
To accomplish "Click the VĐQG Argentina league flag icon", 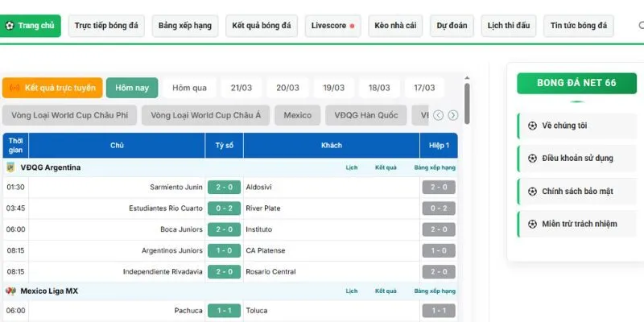I will pyautogui.click(x=11, y=167).
